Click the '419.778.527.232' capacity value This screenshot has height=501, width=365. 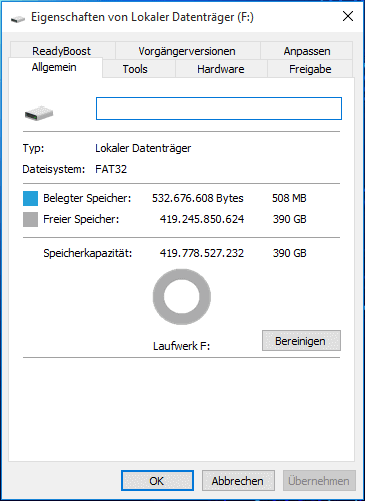pos(202,253)
